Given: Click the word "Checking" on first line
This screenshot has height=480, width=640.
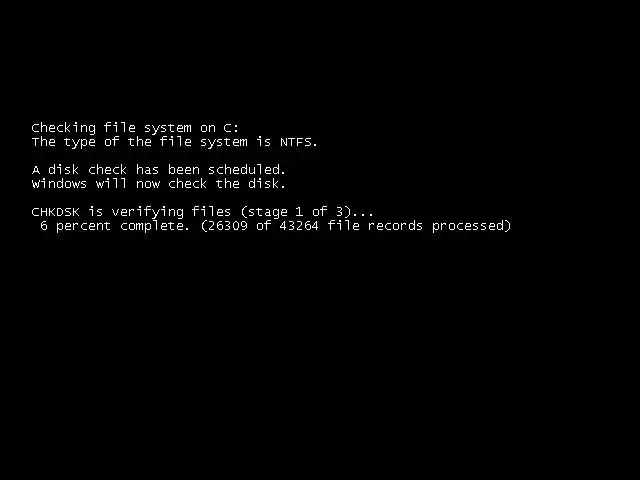Looking at the screenshot, I should point(64,128).
